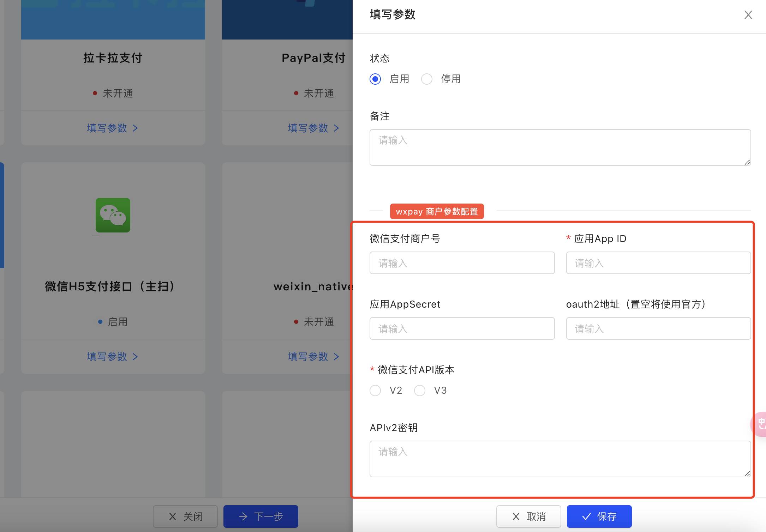Choose V3 for WeChat pay API version
This screenshot has width=766, height=532.
420,391
